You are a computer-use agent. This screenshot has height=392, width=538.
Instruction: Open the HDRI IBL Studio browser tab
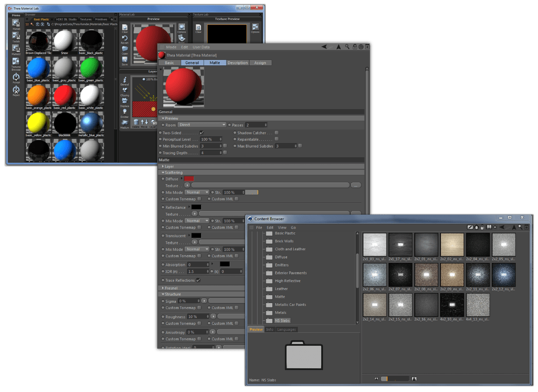tap(66, 19)
